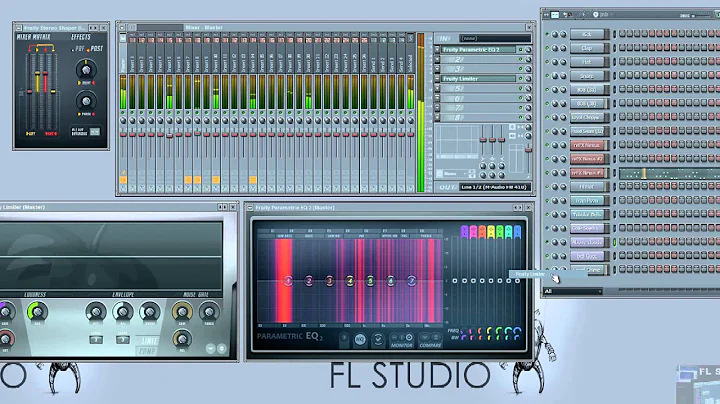Open the mixer IN (none) input selector
Screen dimensions: 720x404
click(495, 39)
